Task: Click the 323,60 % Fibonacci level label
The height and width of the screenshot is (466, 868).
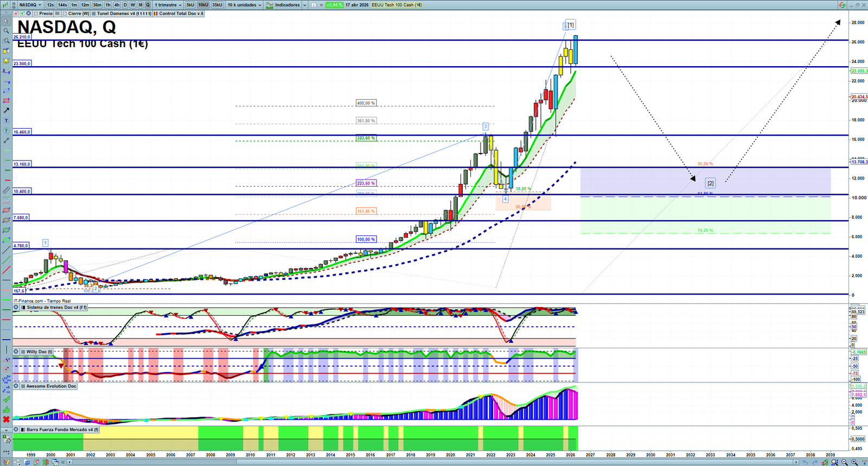Action: click(x=366, y=138)
